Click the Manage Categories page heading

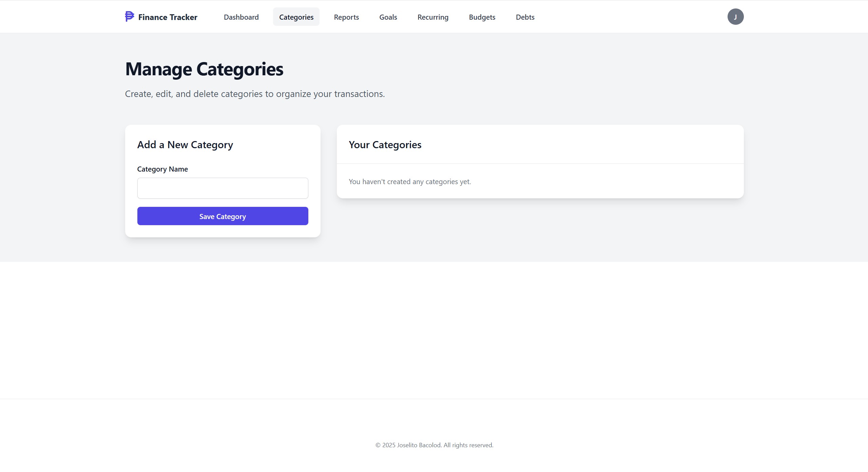(204, 69)
